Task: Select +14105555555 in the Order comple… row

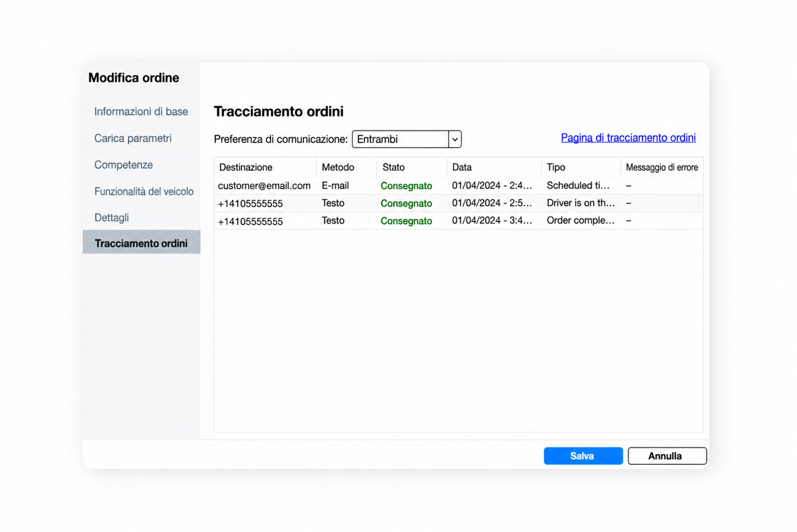Action: pyautogui.click(x=250, y=221)
